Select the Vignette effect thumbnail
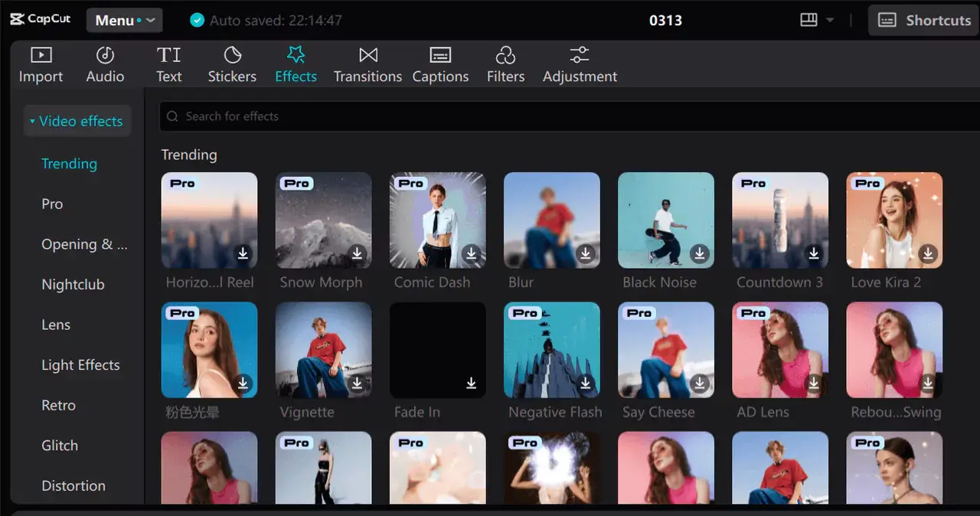980x516 pixels. (x=323, y=349)
